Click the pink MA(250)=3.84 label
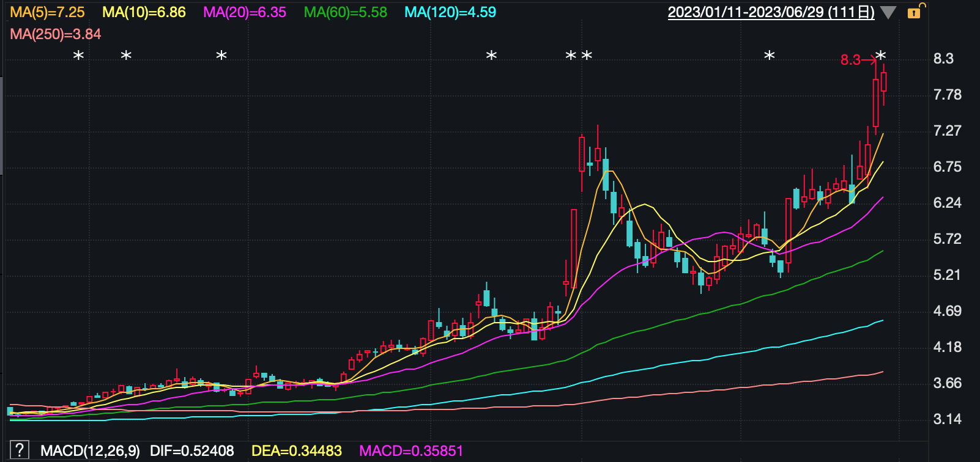The width and height of the screenshot is (980, 462). [x=56, y=34]
